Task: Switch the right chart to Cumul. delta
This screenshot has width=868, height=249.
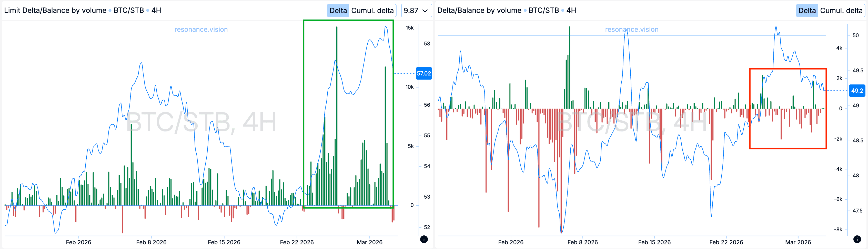Action: pos(841,11)
